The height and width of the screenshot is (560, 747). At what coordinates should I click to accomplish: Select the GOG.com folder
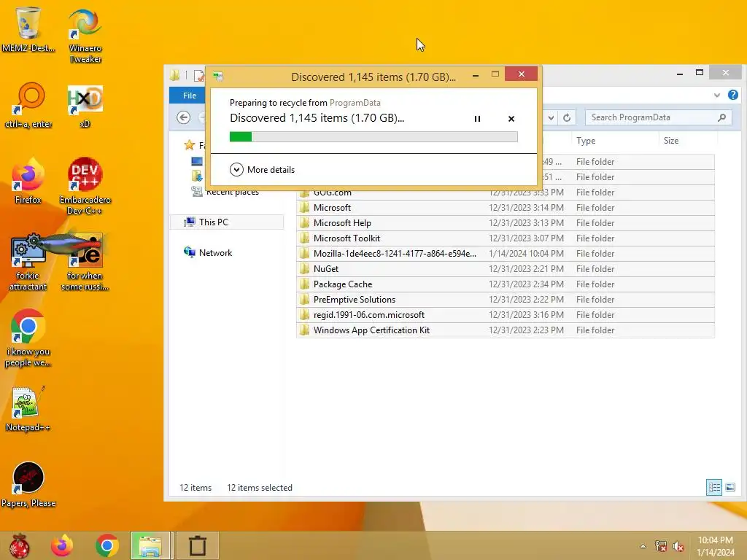point(505,192)
